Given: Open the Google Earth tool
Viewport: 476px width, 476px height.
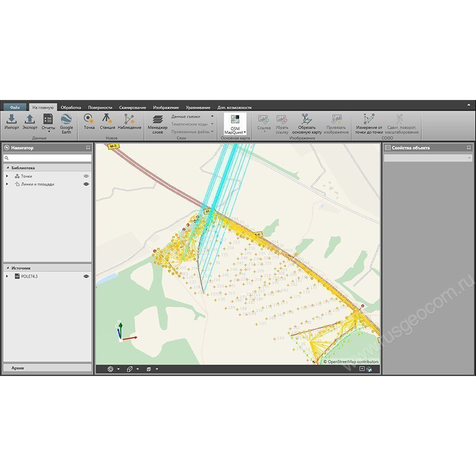Looking at the screenshot, I should [65, 125].
